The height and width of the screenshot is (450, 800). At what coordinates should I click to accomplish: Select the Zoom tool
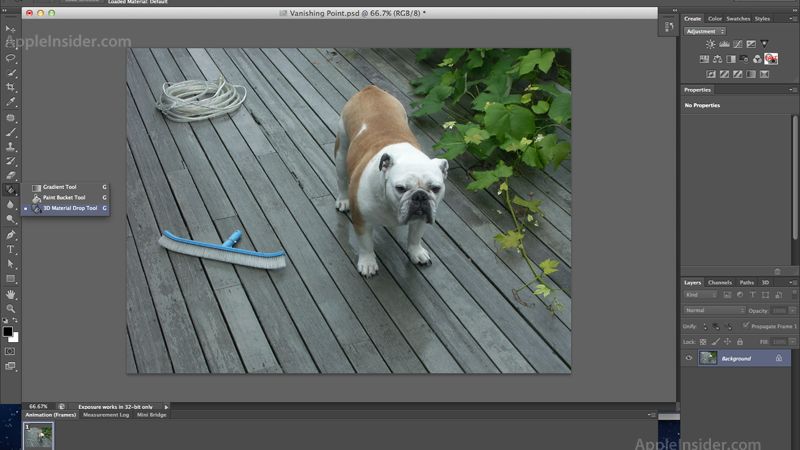pos(10,309)
